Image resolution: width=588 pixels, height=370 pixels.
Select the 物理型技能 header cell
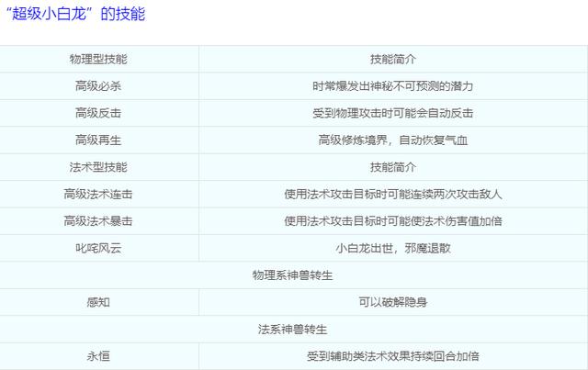[x=98, y=60]
